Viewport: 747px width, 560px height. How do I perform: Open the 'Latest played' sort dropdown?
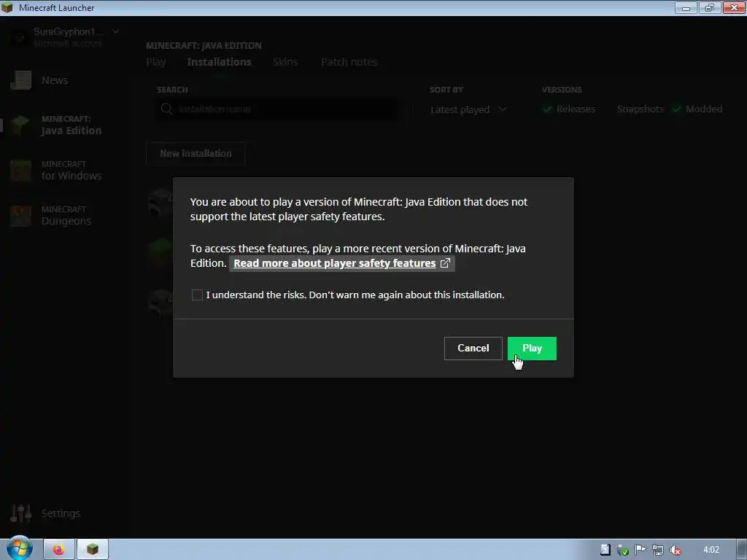(x=468, y=109)
